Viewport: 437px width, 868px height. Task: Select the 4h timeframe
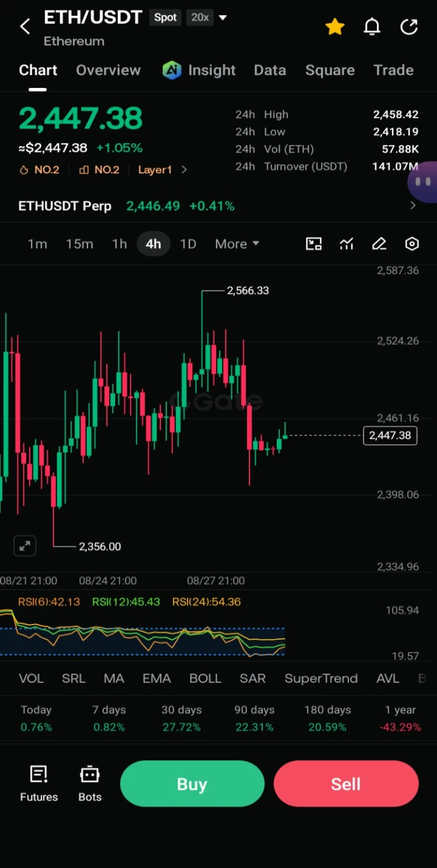click(x=153, y=244)
